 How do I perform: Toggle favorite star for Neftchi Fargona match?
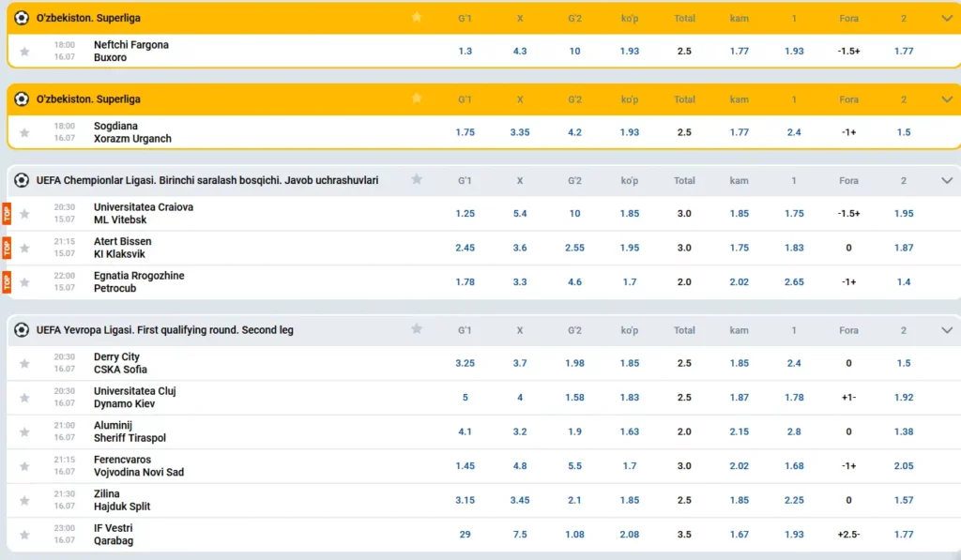coord(24,52)
